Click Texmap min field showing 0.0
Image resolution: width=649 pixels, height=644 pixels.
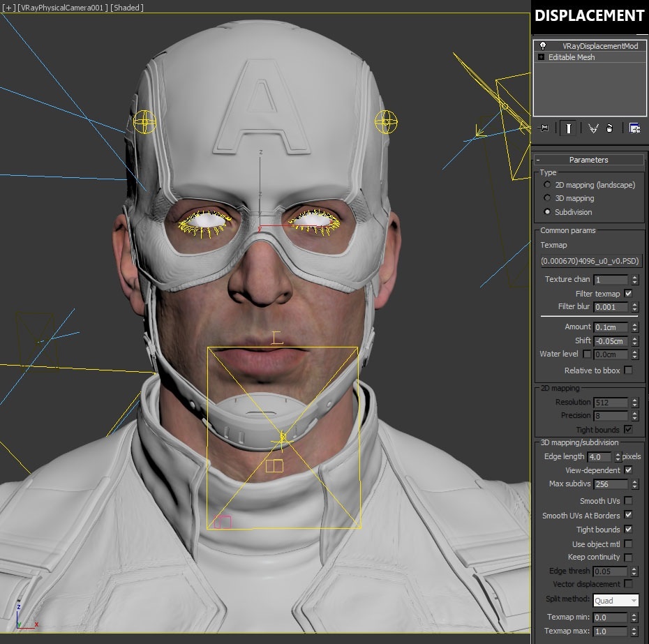tap(611, 617)
